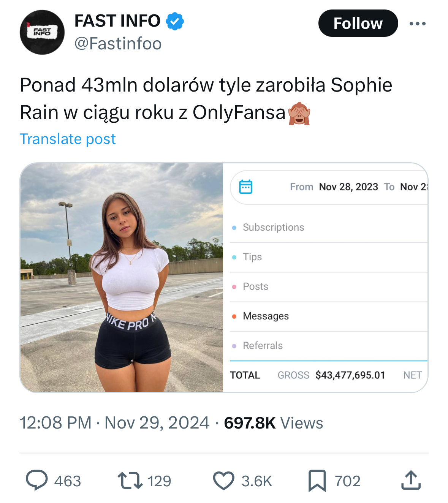This screenshot has height=503, width=448.
Task: Select the Messages row in earnings
Action: pyautogui.click(x=266, y=316)
